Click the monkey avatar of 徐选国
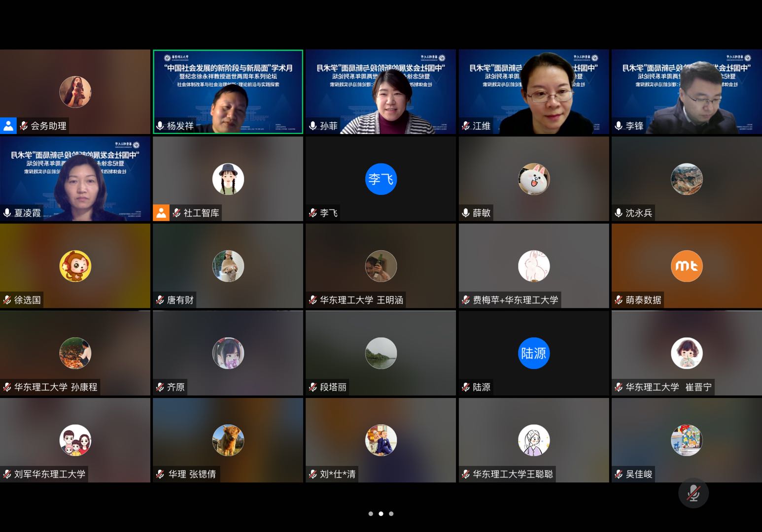Screen dimensions: 762x532 (75, 266)
